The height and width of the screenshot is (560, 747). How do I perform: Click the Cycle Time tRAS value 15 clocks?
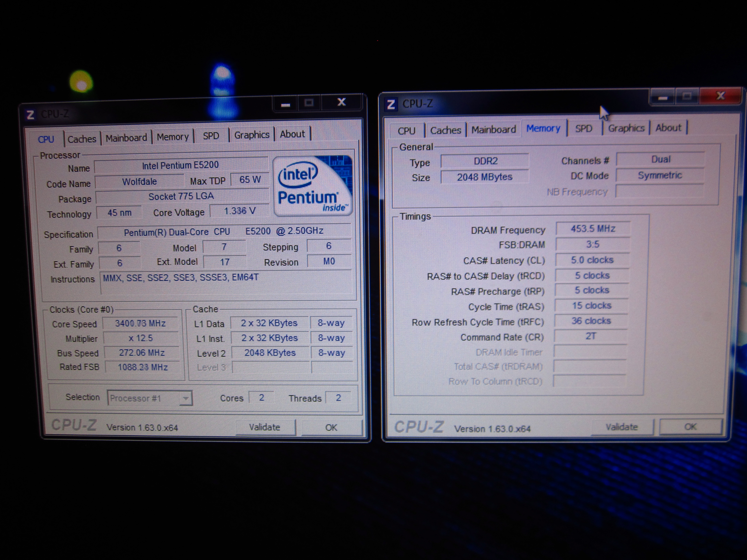tap(592, 306)
